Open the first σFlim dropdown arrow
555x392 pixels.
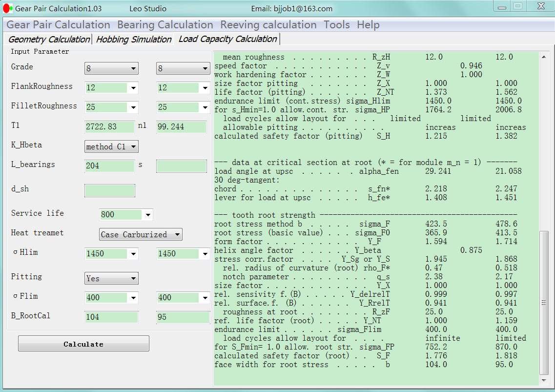tap(133, 298)
